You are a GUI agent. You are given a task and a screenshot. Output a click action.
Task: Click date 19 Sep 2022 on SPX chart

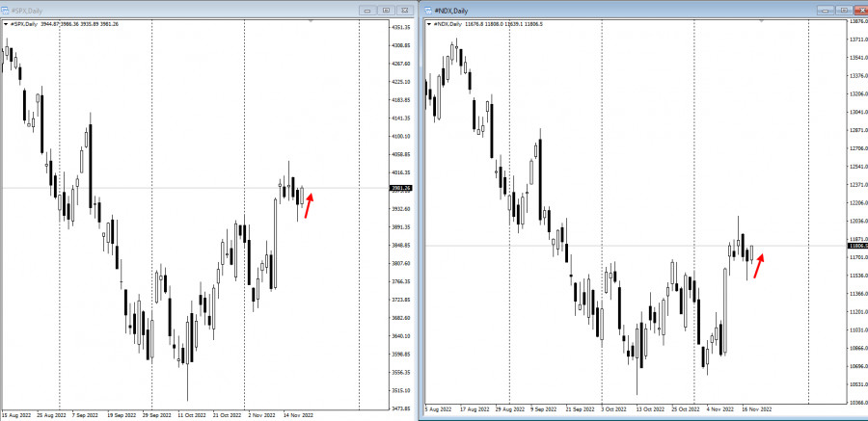122,414
